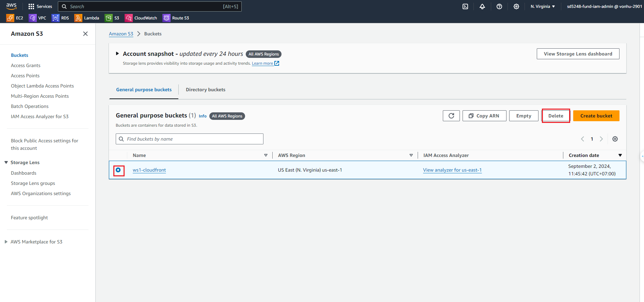Open the RDS shortcut icon
The width and height of the screenshot is (644, 302).
(x=55, y=18)
